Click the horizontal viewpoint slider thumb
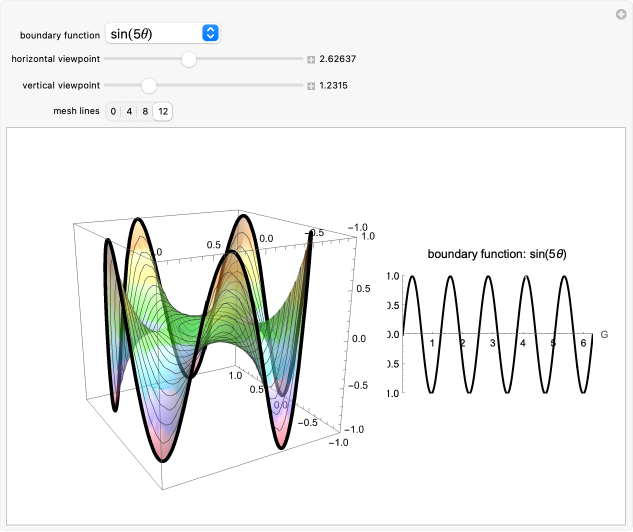The image size is (633, 532). 188,59
